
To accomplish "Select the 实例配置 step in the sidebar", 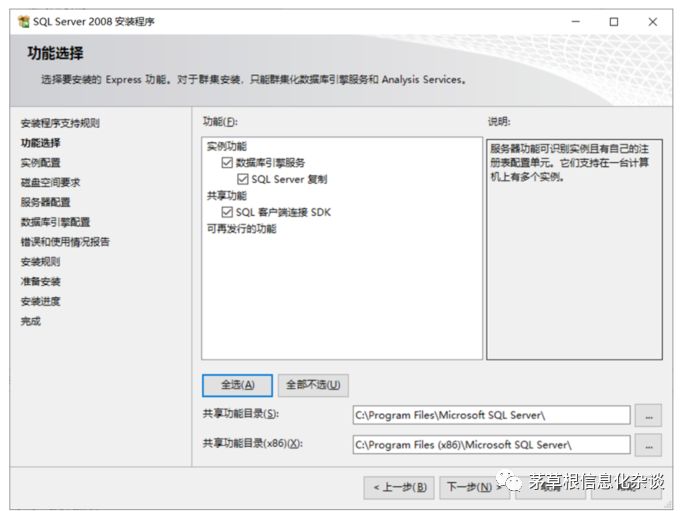I will [41, 163].
